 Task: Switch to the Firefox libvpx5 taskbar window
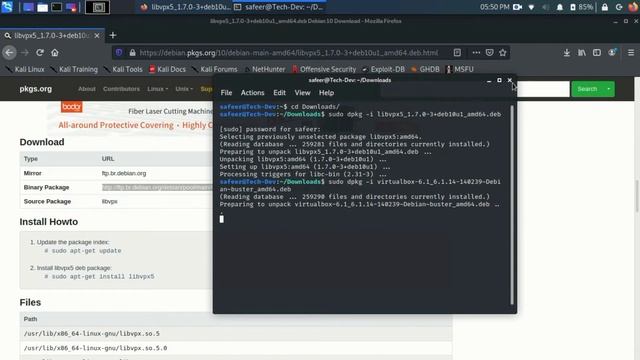[185, 7]
